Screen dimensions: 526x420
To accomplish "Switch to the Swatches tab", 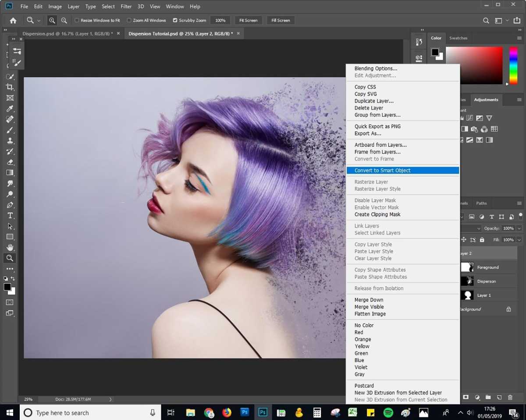I will pyautogui.click(x=458, y=38).
